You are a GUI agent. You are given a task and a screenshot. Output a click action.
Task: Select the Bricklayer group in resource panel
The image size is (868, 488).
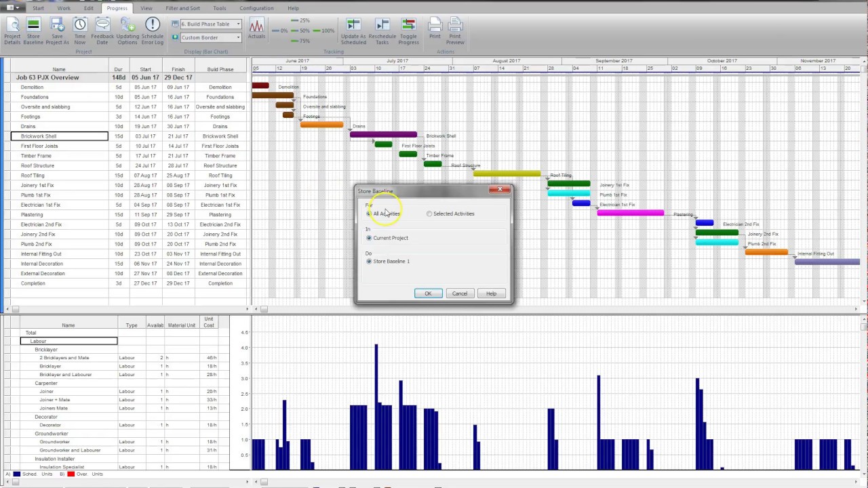(46, 350)
